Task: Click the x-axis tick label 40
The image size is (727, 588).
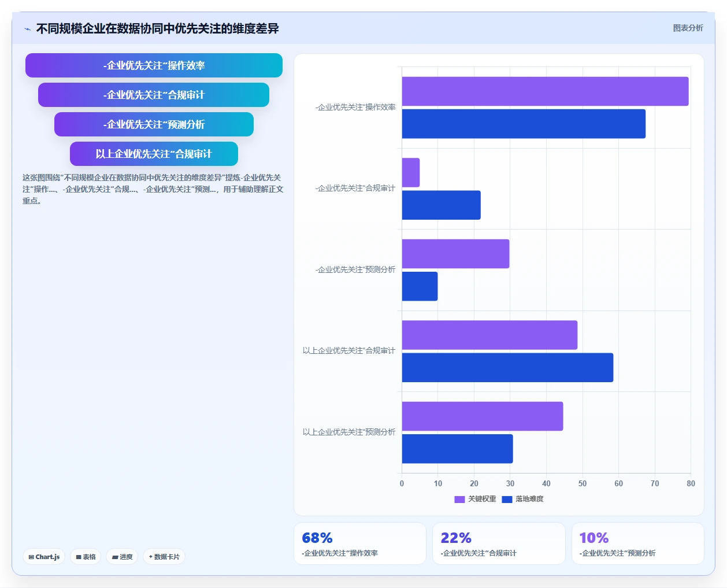Action: tap(546, 483)
